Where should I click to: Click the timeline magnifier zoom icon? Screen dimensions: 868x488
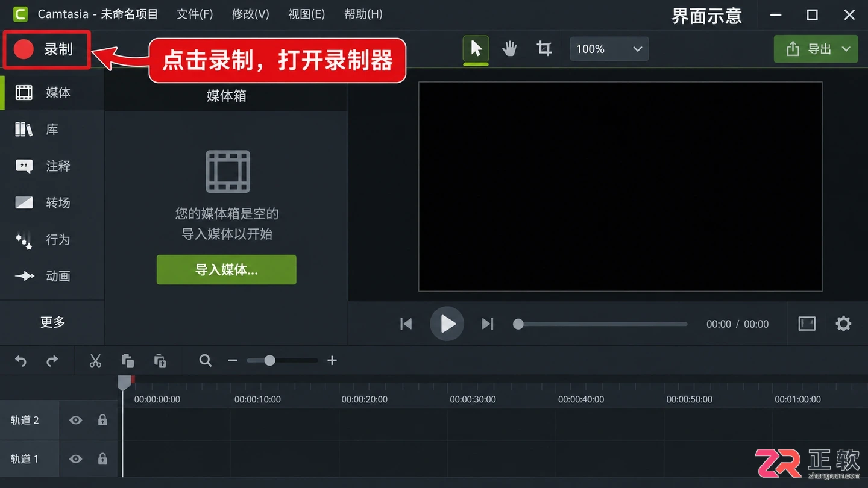point(206,361)
